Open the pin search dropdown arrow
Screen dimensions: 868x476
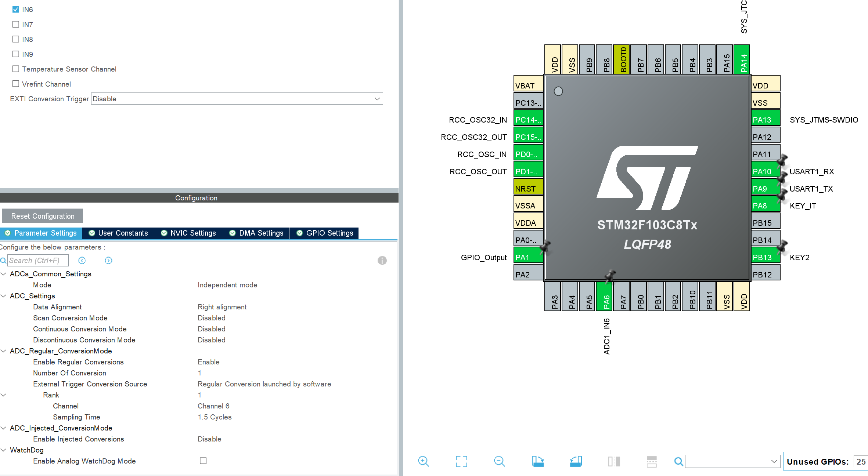[774, 461]
